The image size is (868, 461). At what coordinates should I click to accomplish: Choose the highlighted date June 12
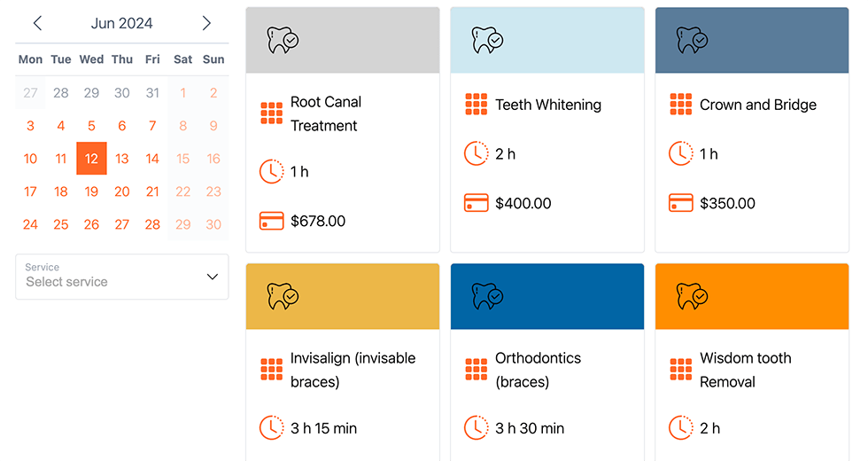point(91,159)
